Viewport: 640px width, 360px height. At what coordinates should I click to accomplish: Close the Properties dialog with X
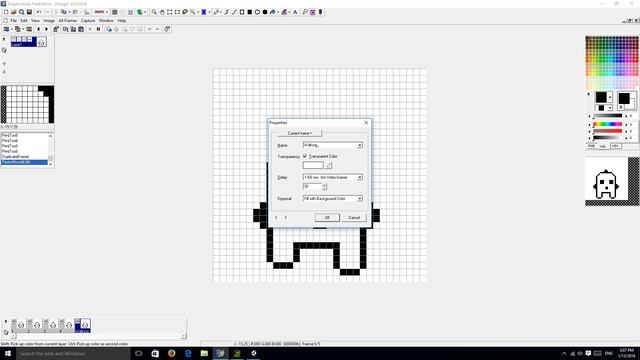(366, 122)
